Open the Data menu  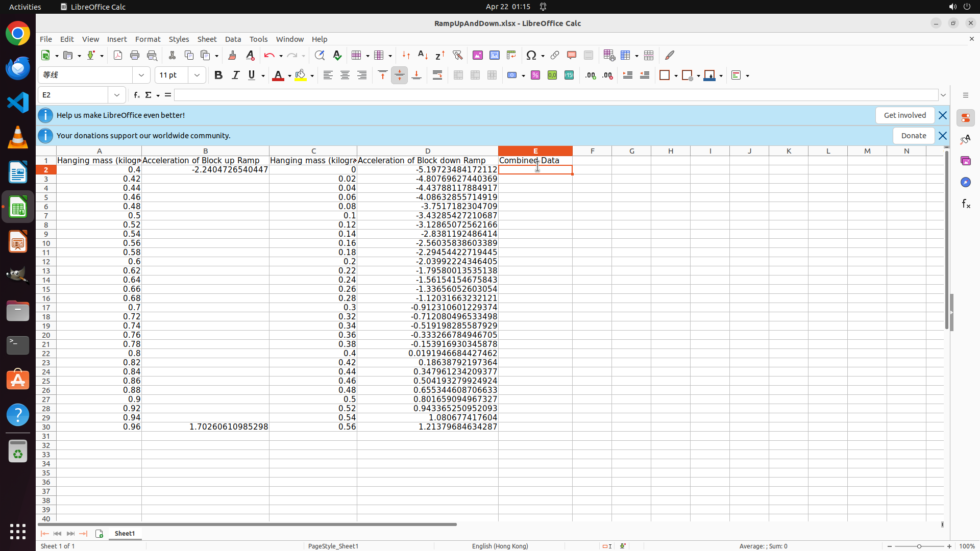(233, 39)
